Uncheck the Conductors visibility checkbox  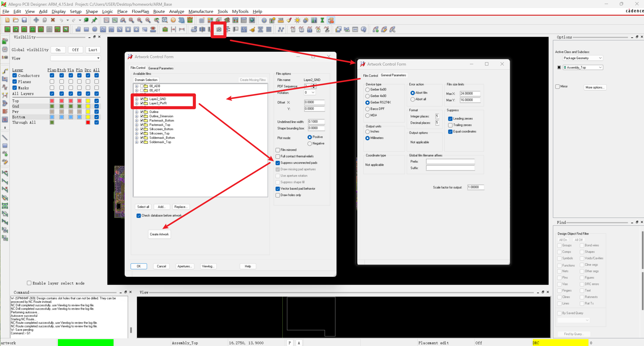click(x=15, y=76)
